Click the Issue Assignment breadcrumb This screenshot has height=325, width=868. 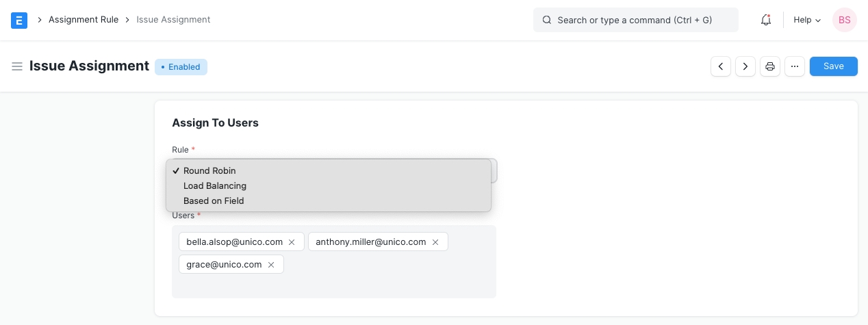pos(173,20)
